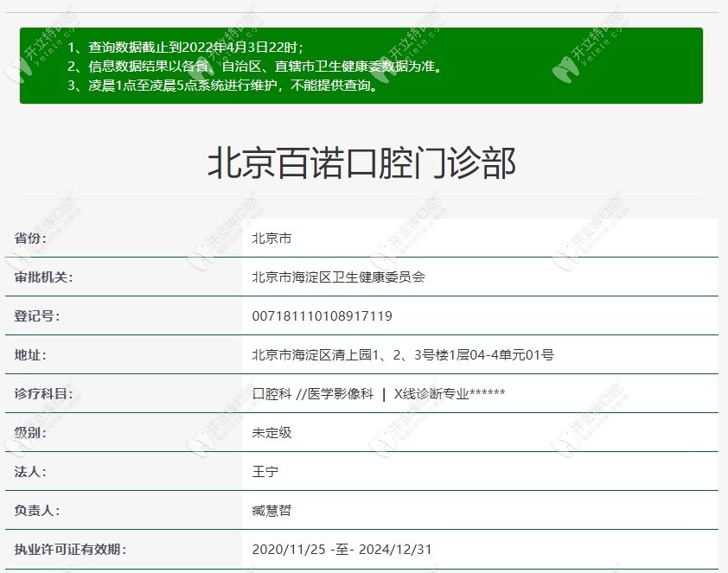Click the clinic title 北京百诺口腔门诊部
The width and height of the screenshot is (728, 573).
pyautogui.click(x=363, y=163)
